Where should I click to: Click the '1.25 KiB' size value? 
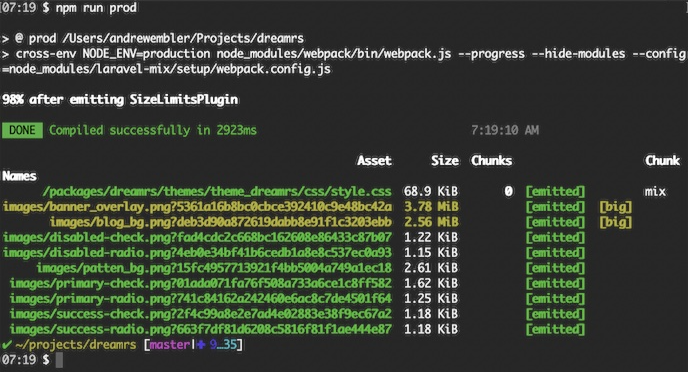point(431,299)
